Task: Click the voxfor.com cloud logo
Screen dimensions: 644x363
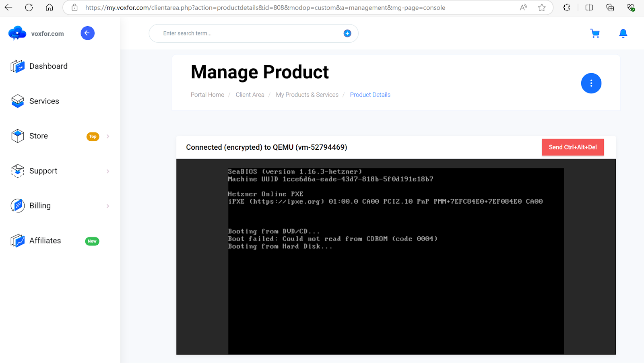Action: click(x=17, y=33)
